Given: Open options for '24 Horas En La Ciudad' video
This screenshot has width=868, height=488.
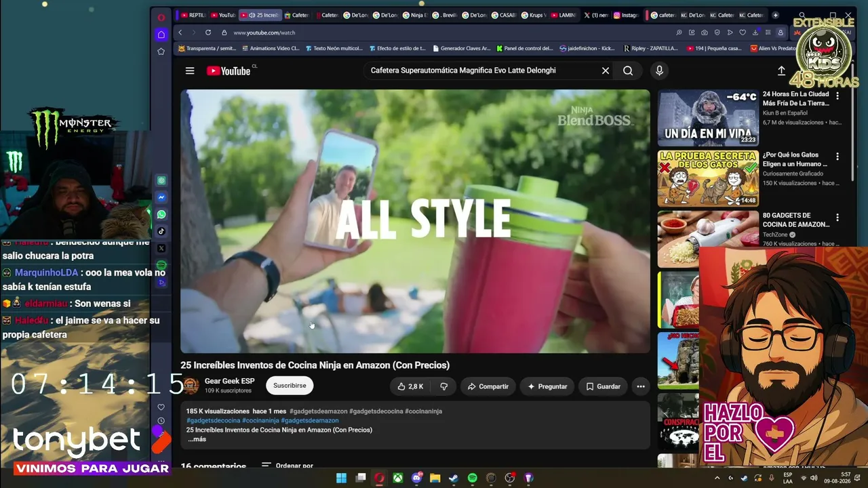Looking at the screenshot, I should [837, 96].
